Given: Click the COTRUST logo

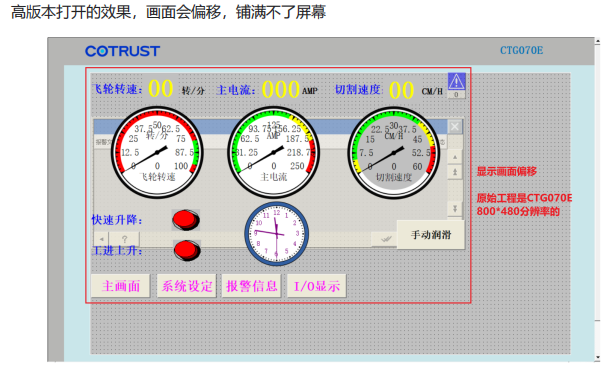Looking at the screenshot, I should tap(122, 51).
